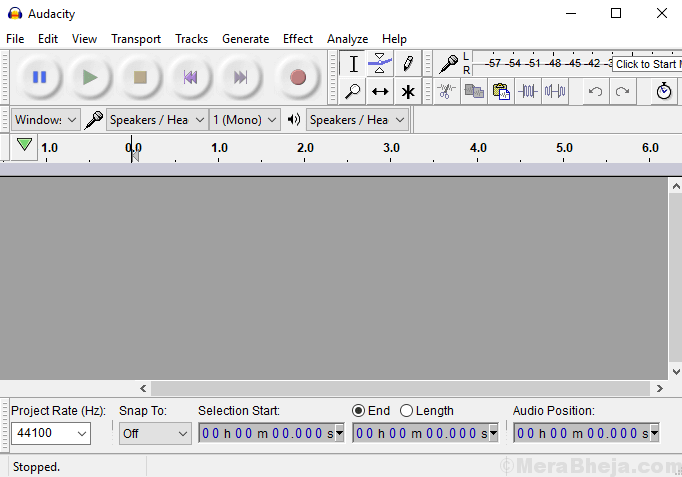Click the Copy icon in the edit toolbar
682x477 pixels.
coord(474,91)
